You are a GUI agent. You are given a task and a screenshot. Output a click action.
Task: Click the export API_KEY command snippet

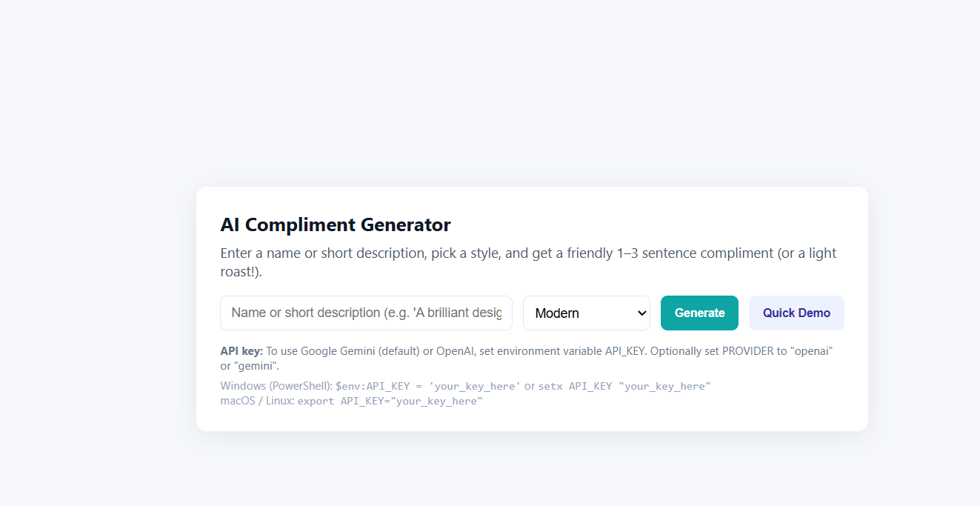click(x=390, y=401)
